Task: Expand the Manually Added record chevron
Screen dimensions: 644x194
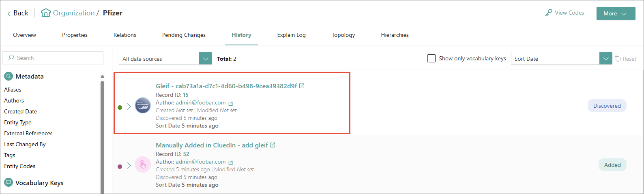Action: coord(129,166)
